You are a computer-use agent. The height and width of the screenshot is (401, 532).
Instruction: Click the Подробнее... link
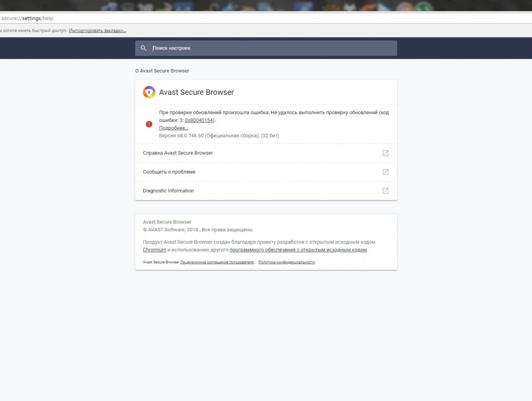pyautogui.click(x=173, y=128)
